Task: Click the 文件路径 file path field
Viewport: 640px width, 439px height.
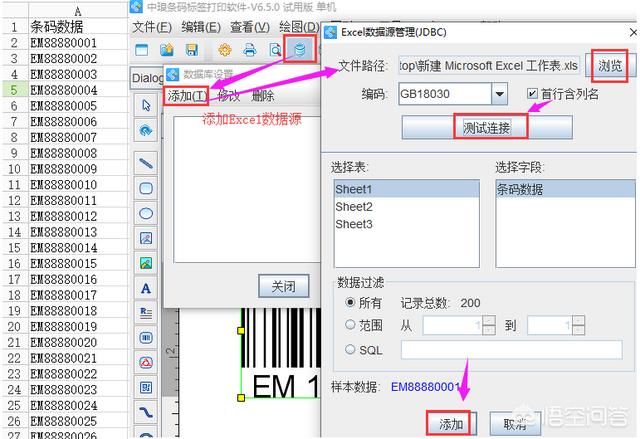Action: tap(489, 65)
